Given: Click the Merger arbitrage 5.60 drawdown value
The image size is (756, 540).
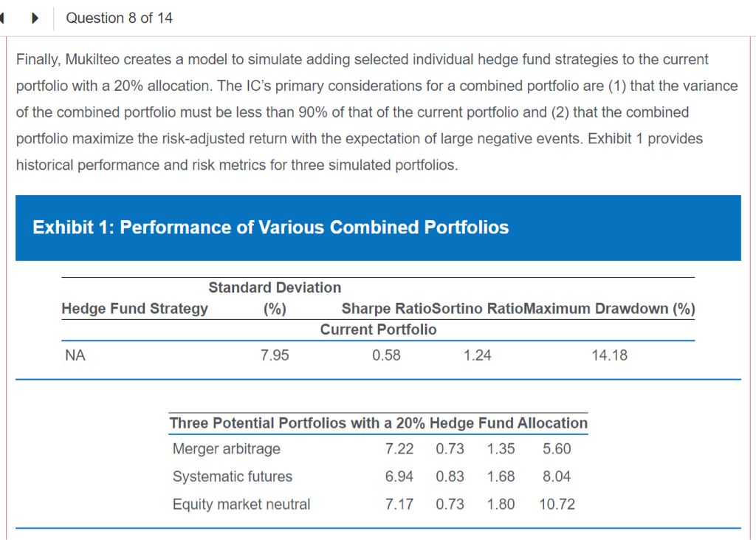Looking at the screenshot, I should click(x=557, y=448).
